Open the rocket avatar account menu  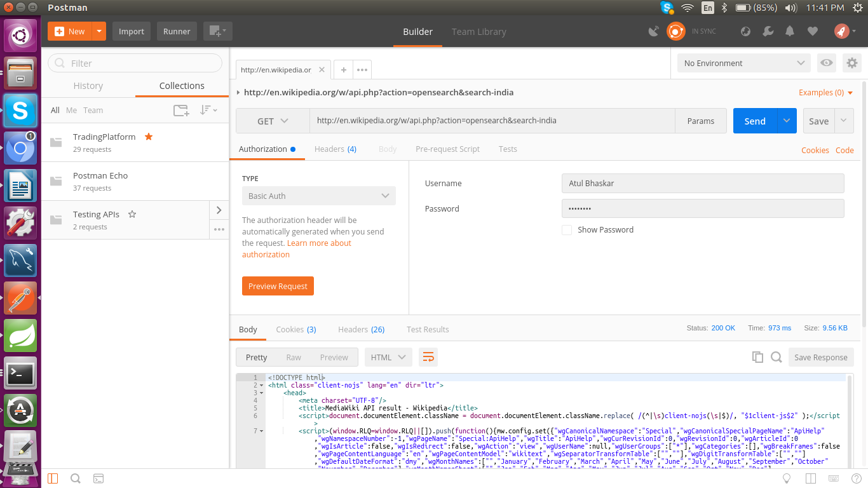click(x=845, y=31)
